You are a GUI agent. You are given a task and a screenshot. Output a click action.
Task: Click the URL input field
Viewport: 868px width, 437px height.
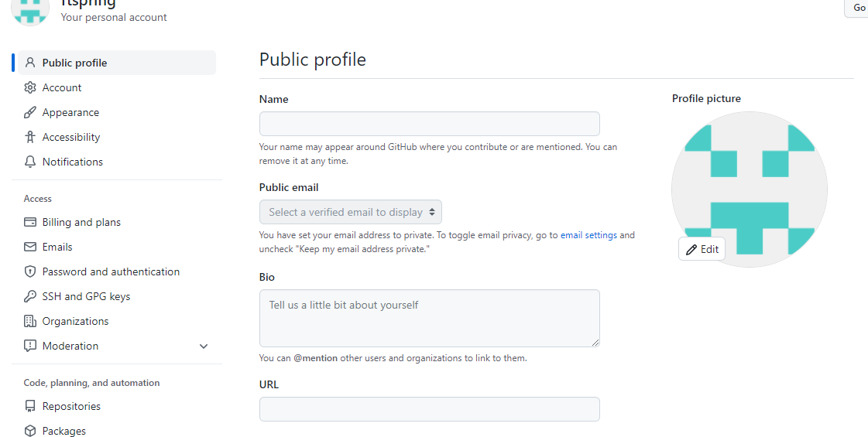coord(429,409)
